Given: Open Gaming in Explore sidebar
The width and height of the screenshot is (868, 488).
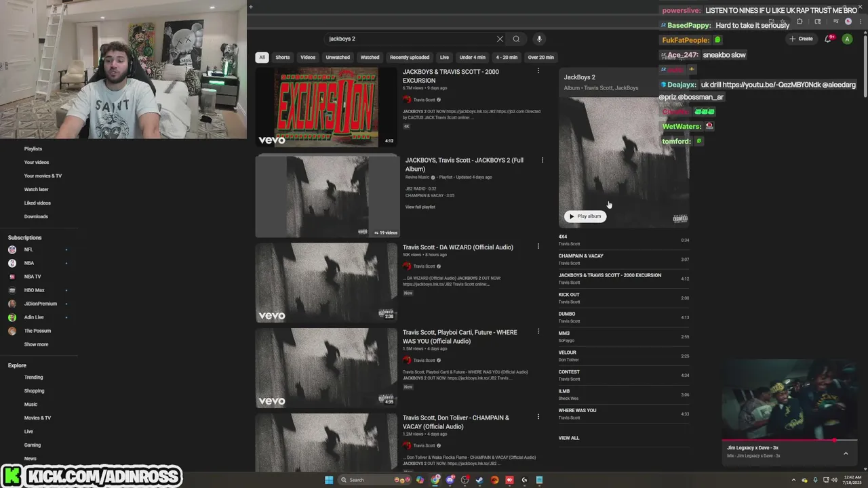Looking at the screenshot, I should tap(33, 445).
